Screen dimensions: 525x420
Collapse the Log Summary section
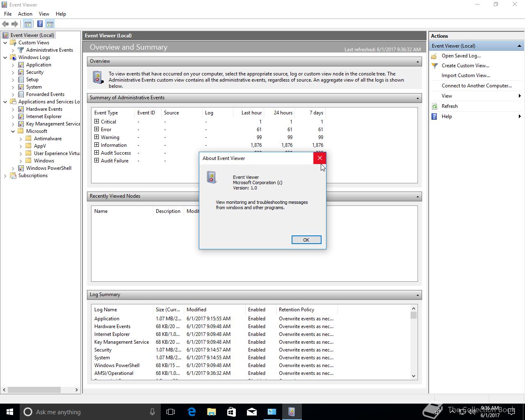418,295
